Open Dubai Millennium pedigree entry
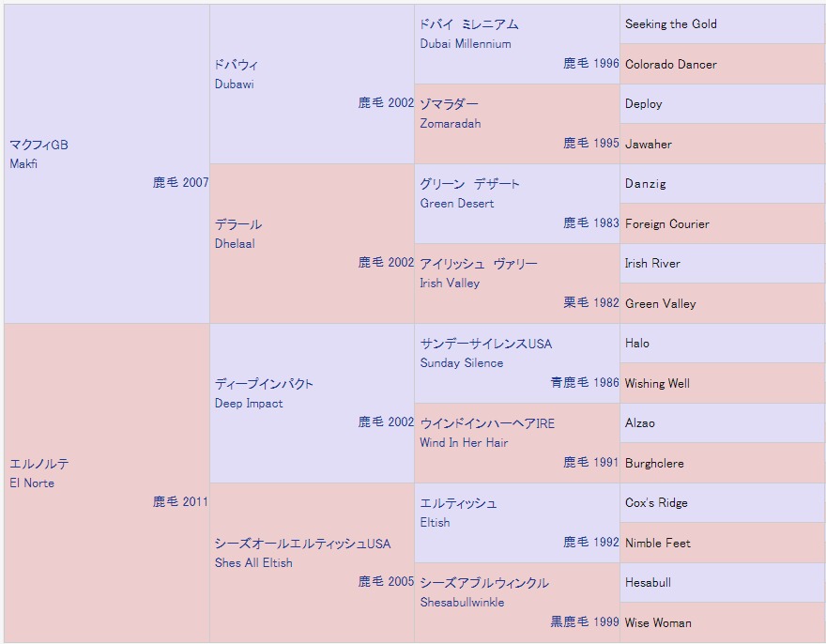Image resolution: width=826 pixels, height=644 pixels. coord(466,44)
